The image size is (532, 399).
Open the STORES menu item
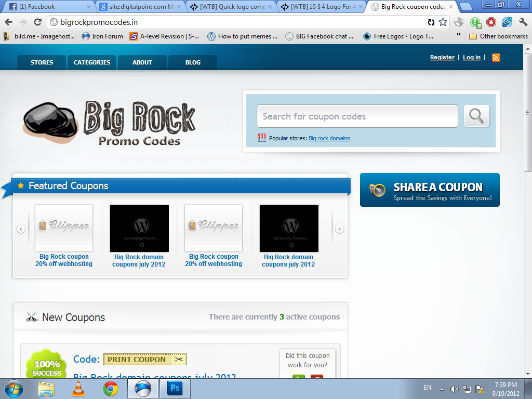(42, 62)
